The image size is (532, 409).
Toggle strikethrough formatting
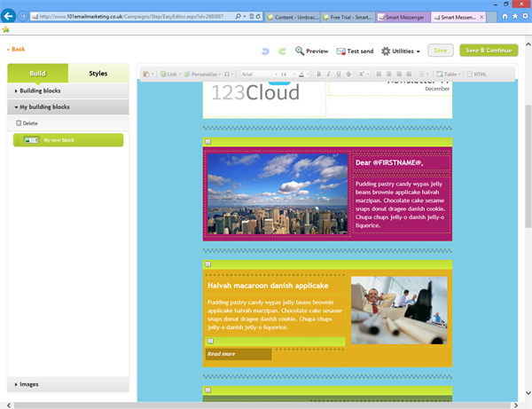(x=348, y=74)
